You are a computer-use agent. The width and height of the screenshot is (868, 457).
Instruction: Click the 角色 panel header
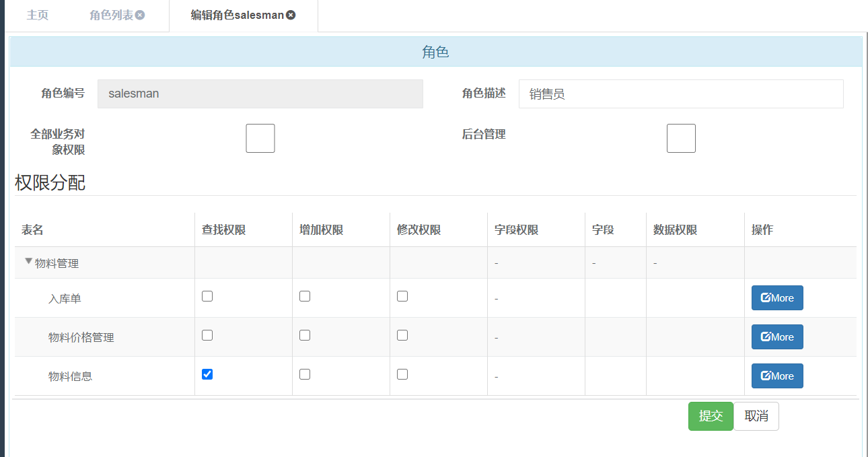tap(436, 52)
